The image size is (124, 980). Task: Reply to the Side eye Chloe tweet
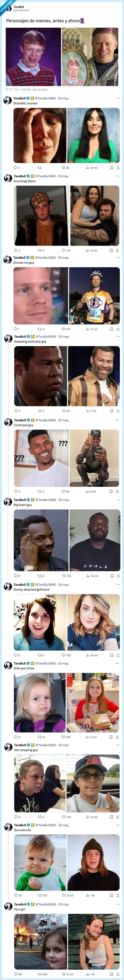[16, 737]
